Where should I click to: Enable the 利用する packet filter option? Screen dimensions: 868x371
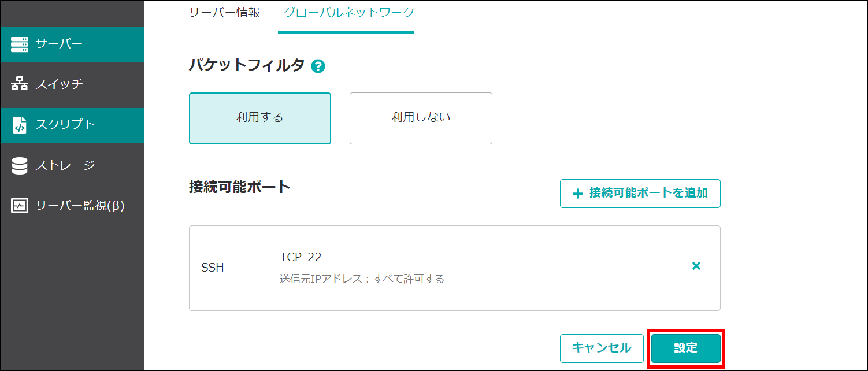point(259,118)
